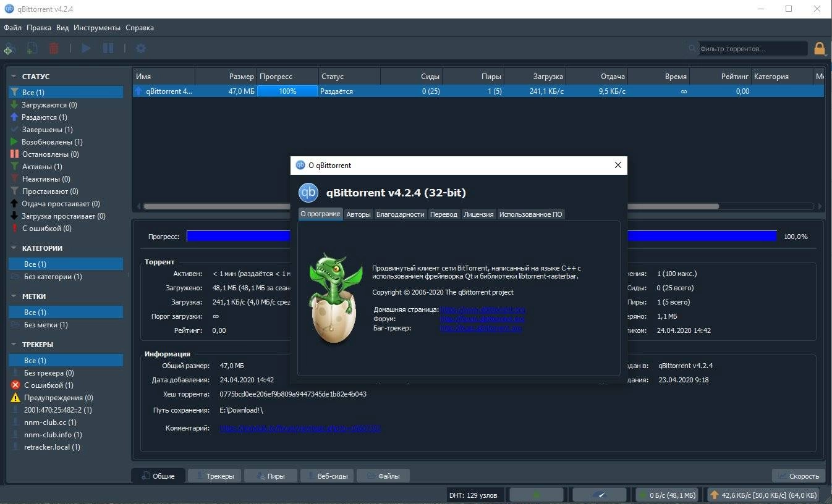Click the upload speed status bar button

click(763, 495)
